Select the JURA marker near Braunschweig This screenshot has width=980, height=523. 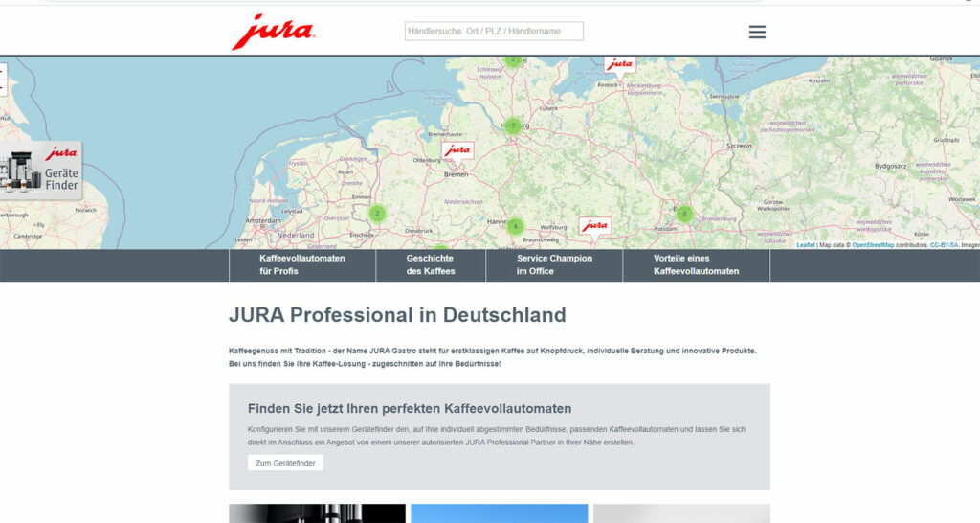point(593,225)
